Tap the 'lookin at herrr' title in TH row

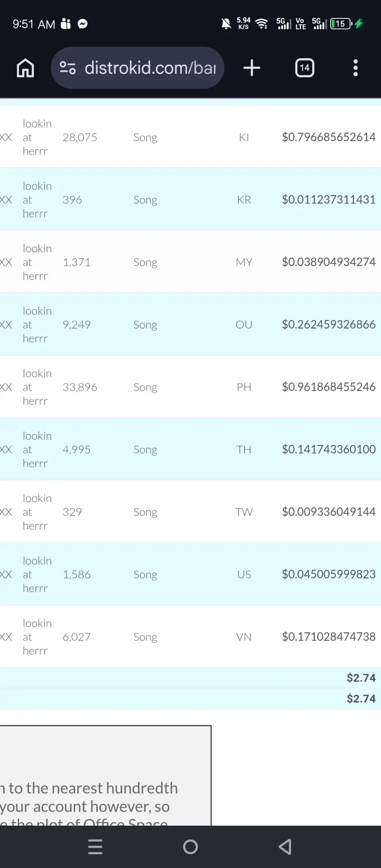click(x=37, y=449)
